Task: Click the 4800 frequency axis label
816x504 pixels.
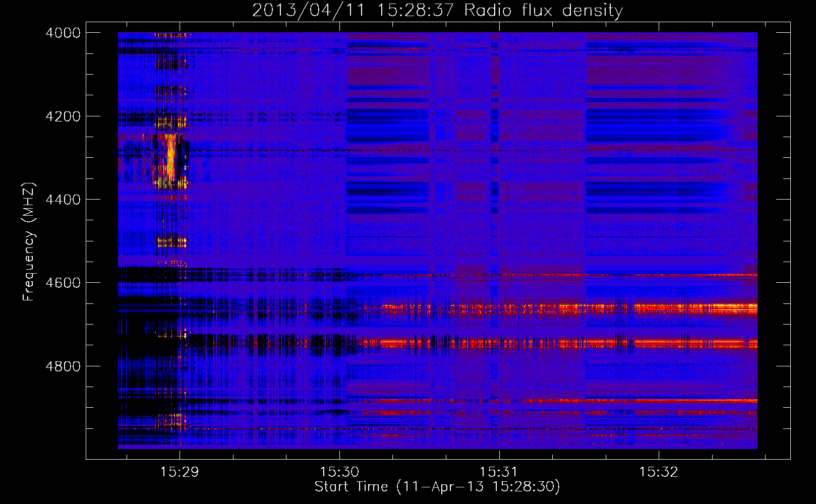Action: tap(63, 366)
